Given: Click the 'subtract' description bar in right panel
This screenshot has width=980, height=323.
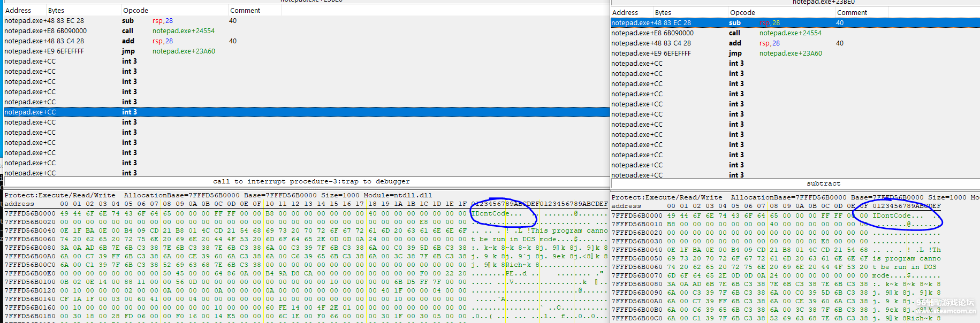Looking at the screenshot, I should tap(823, 183).
